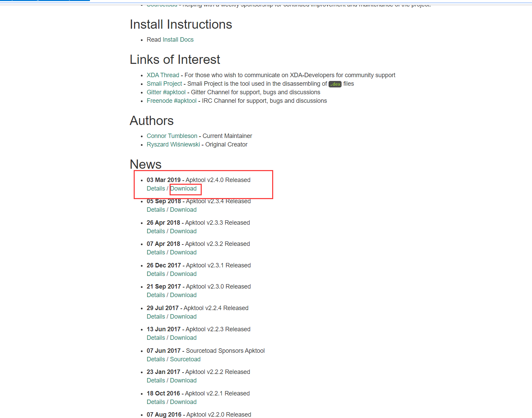Screen dimensions: 532x418
Task: View Details for Sourcetoad Sponsors Apktool
Action: 156,359
